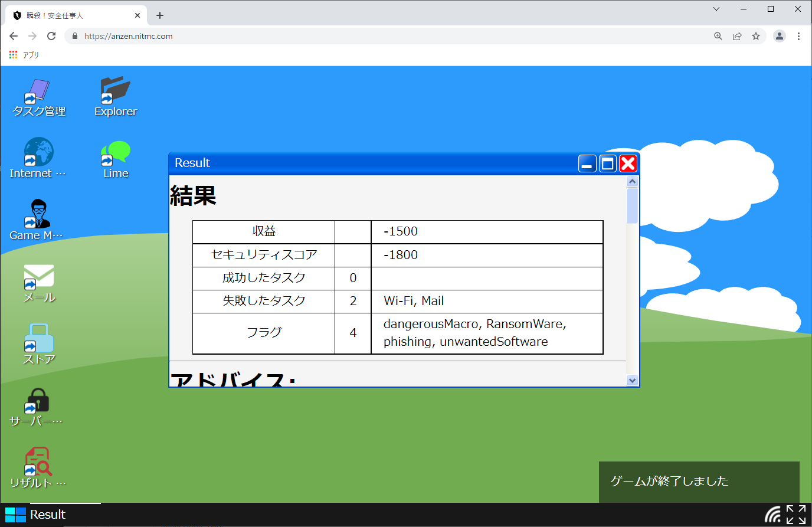Select the 瞬殺！安全仕事人 browser tab
The image size is (812, 527).
coord(77,15)
